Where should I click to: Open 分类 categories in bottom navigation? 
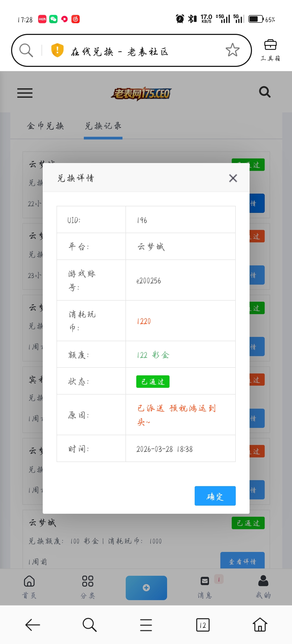click(x=88, y=587)
